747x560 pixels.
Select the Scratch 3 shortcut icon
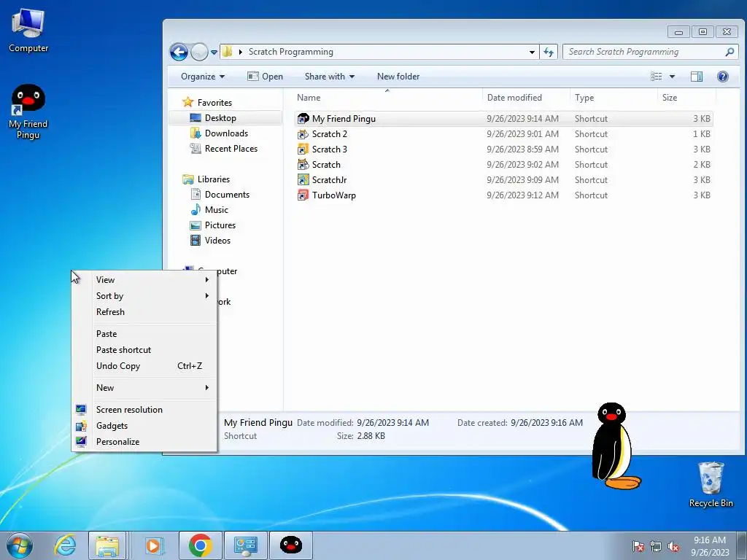click(x=303, y=149)
